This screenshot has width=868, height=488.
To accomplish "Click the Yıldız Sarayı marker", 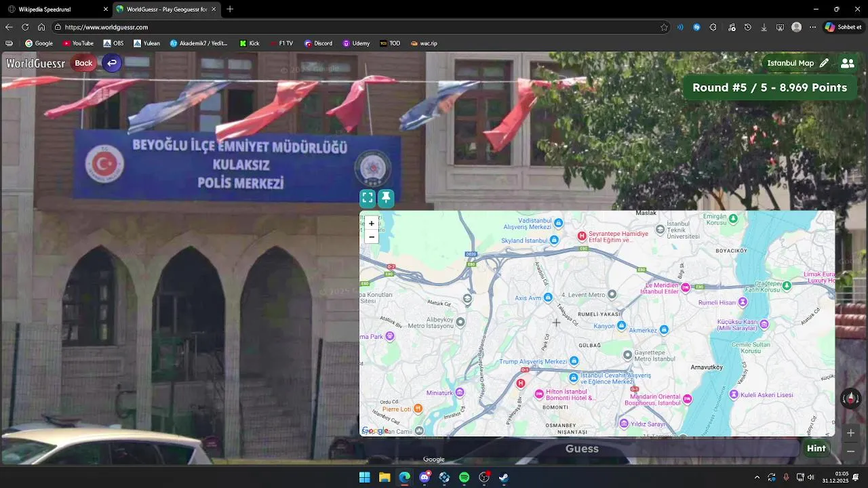I will point(624,424).
